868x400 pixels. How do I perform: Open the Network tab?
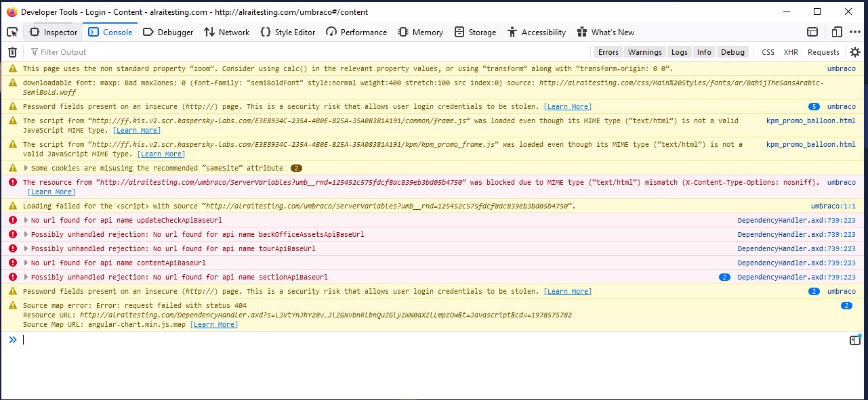(x=226, y=32)
